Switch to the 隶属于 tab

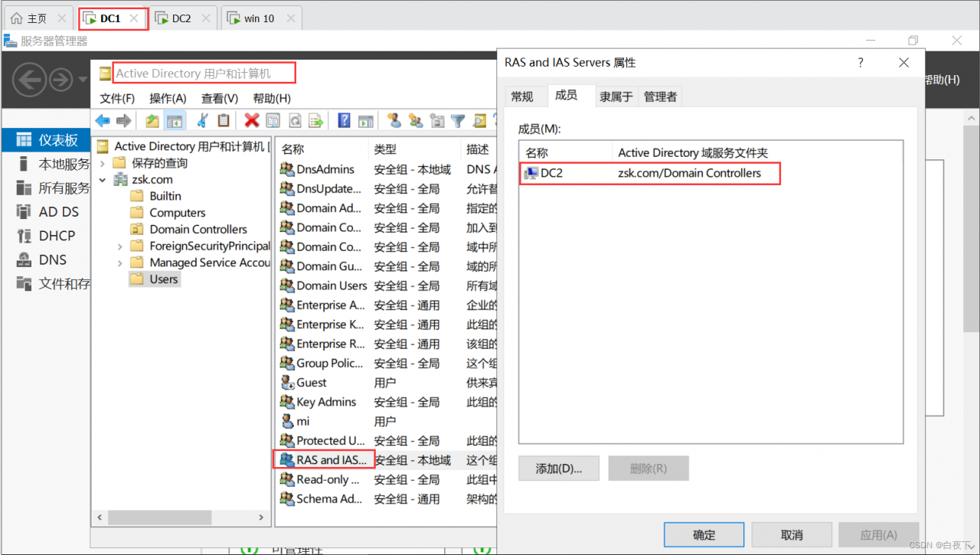pos(616,96)
